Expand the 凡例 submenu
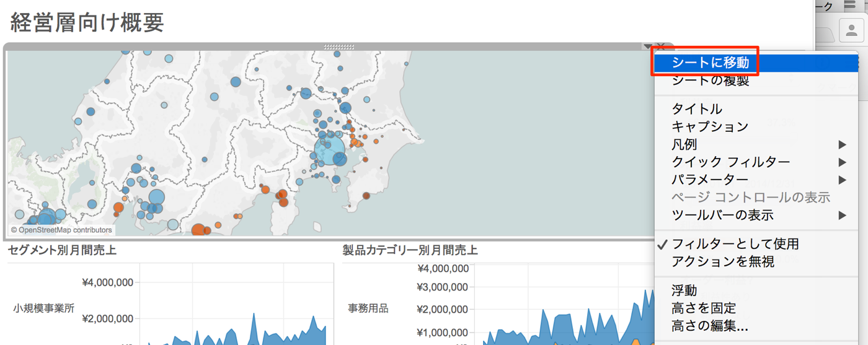Screen dimensions: 868x345 point(684,144)
